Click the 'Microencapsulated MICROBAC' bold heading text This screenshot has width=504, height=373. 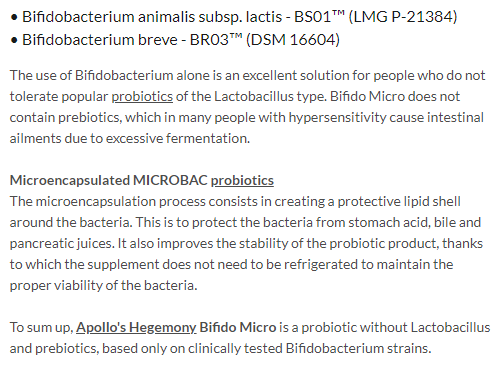109,181
